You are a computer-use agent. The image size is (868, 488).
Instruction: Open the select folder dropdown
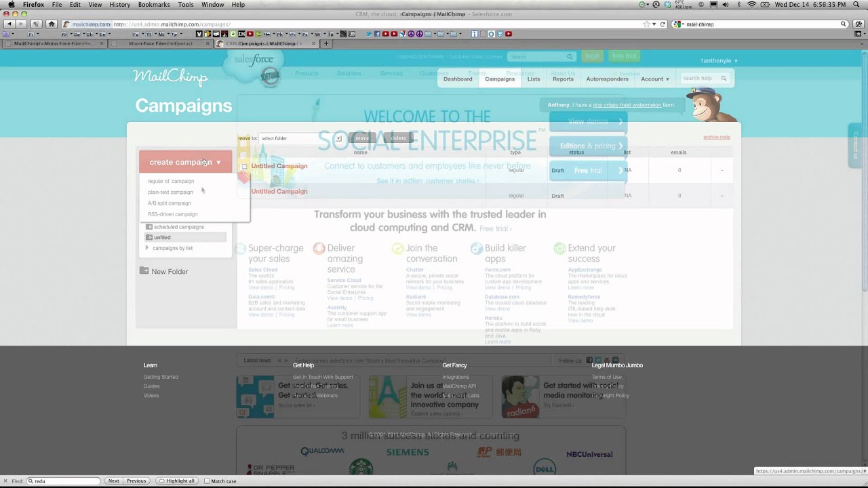(300, 138)
